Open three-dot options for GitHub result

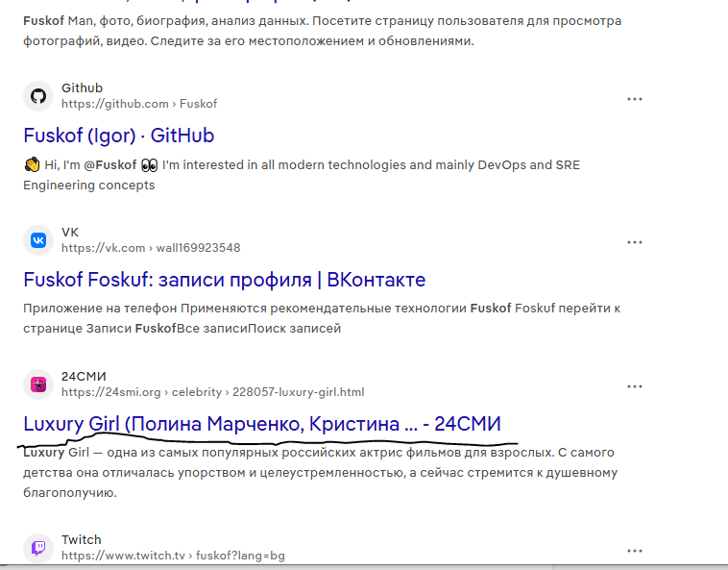click(x=635, y=99)
